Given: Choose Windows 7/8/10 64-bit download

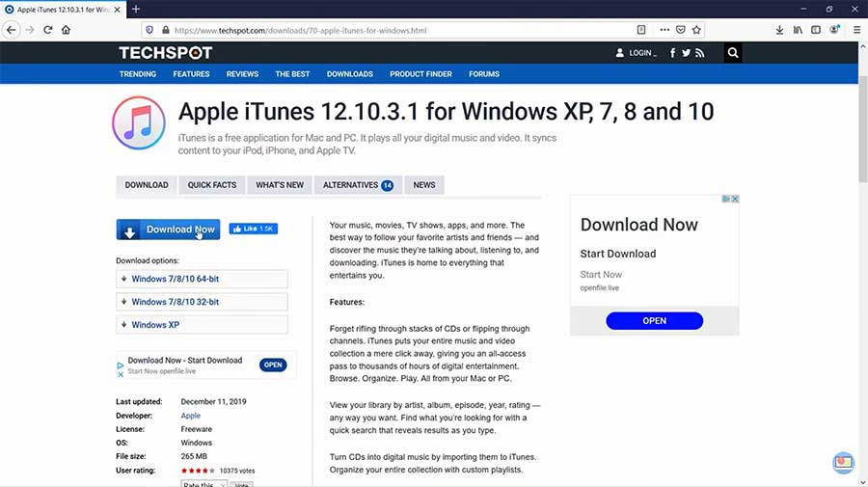Looking at the screenshot, I should click(203, 279).
